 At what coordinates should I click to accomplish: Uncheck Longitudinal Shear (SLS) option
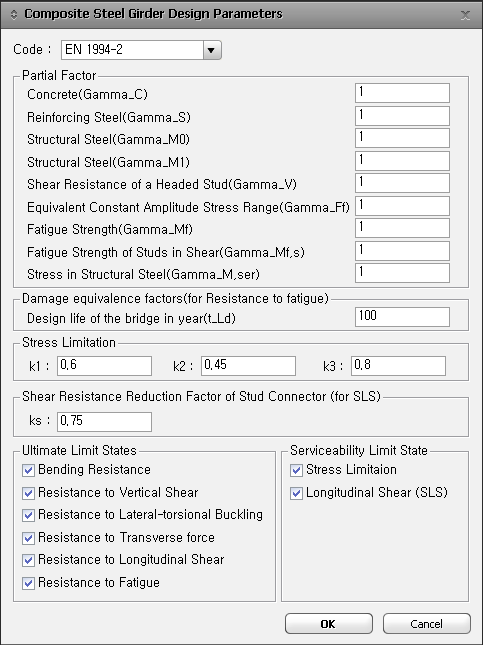point(296,493)
